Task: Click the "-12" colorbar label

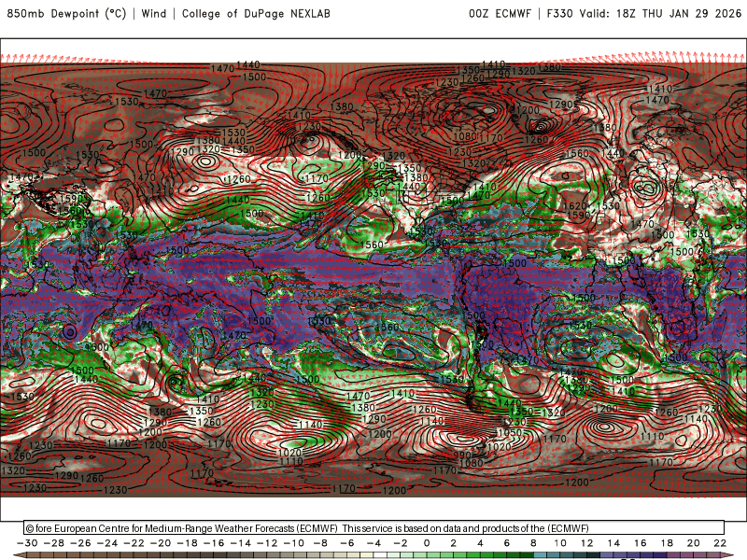Action: (267, 543)
